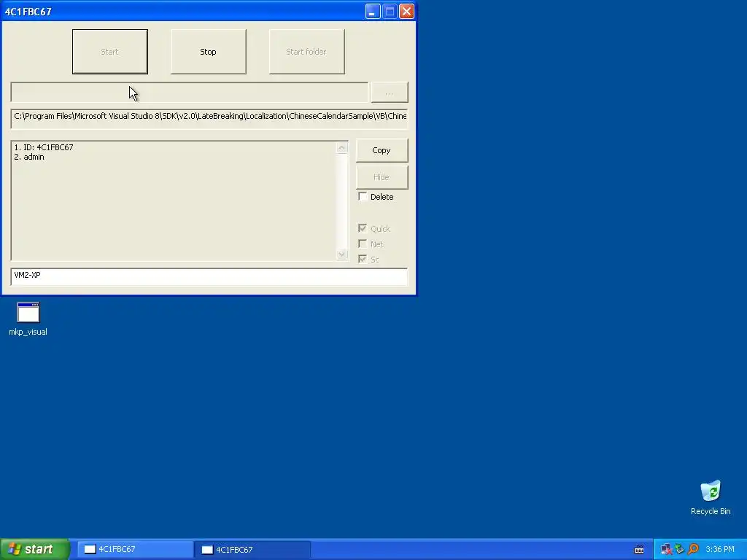
Task: Click the keyboard tray icon
Action: pyautogui.click(x=639, y=550)
